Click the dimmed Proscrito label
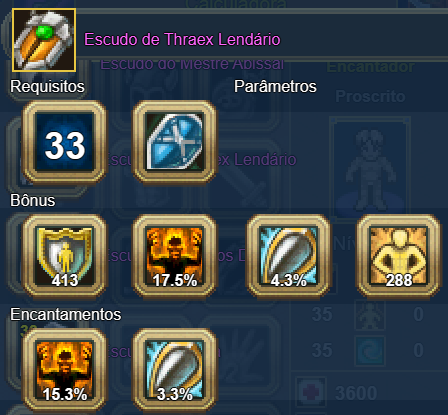Viewport: 448px width, 415px height. click(370, 97)
